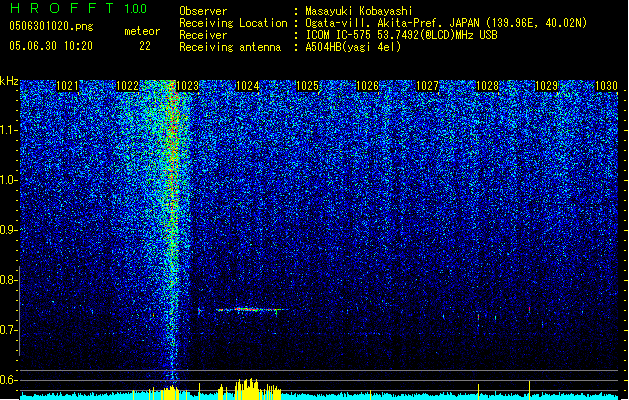629x400 pixels.
Task: Click the 1029 time marker
Action: click(547, 86)
